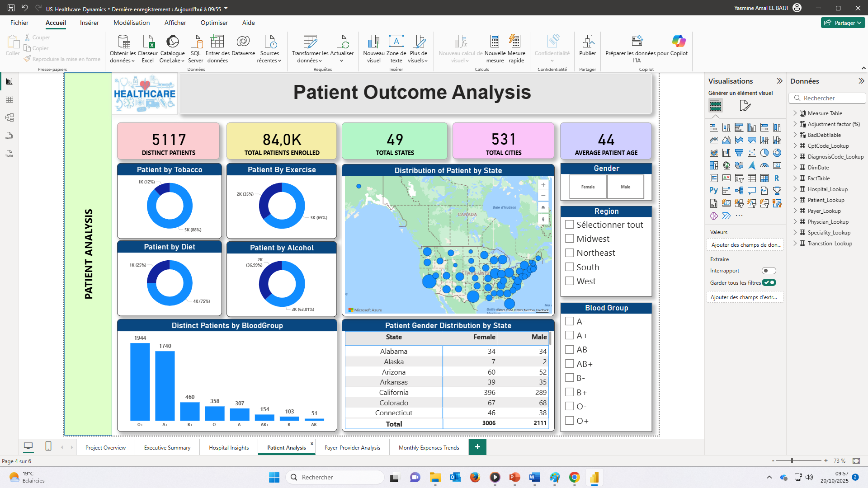The image size is (868, 488).
Task: Click the Actualiser refresh icon
Action: [342, 42]
